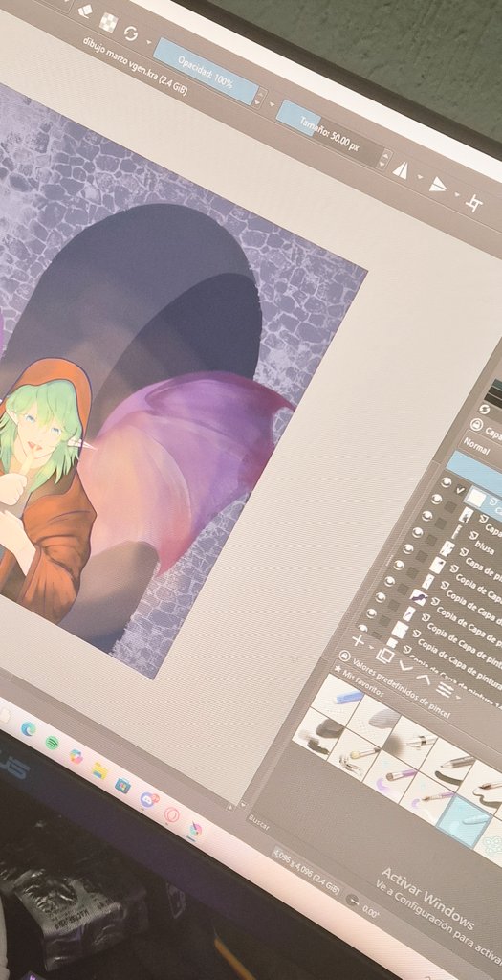Image resolution: width=502 pixels, height=980 pixels.
Task: Click image size 4,096 x 4,096 status
Action: 306,869
